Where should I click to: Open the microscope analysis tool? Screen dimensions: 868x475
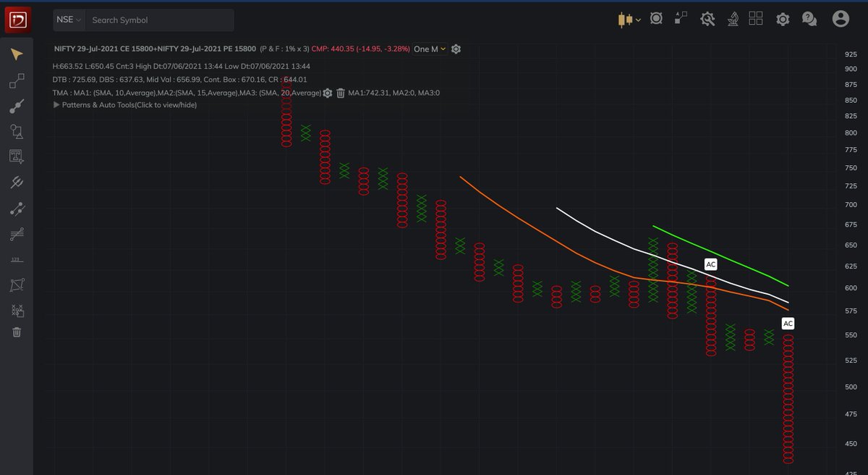(732, 20)
